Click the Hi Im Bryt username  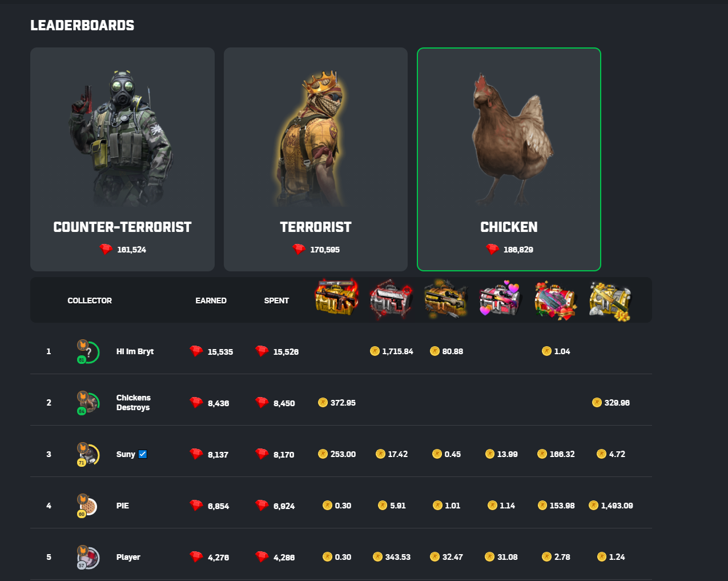[135, 351]
